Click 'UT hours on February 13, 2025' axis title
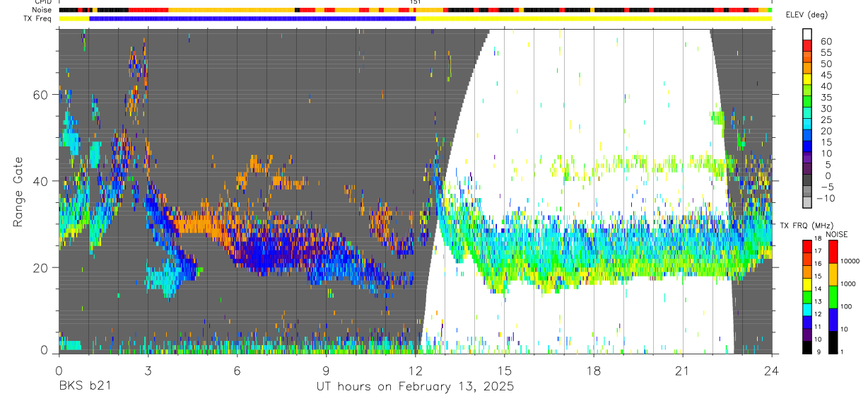This screenshot has width=868, height=401. [x=415, y=388]
